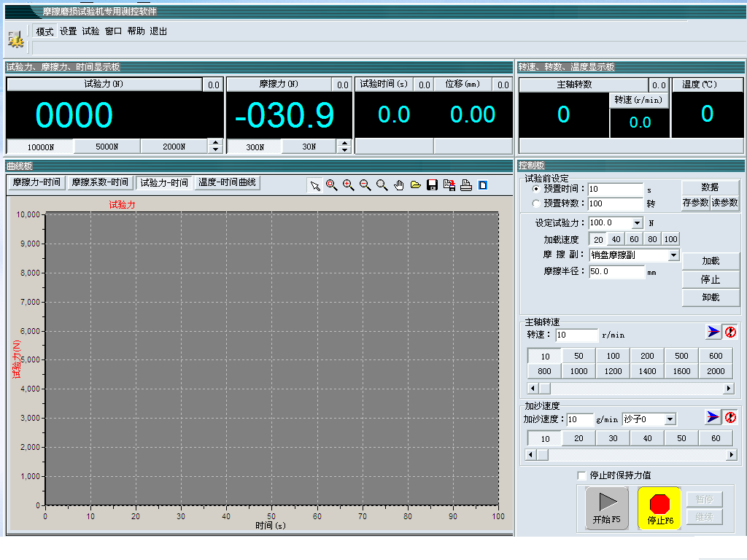Stop the test with 停止F6 button
Screen dimensions: 747x560
coord(659,508)
